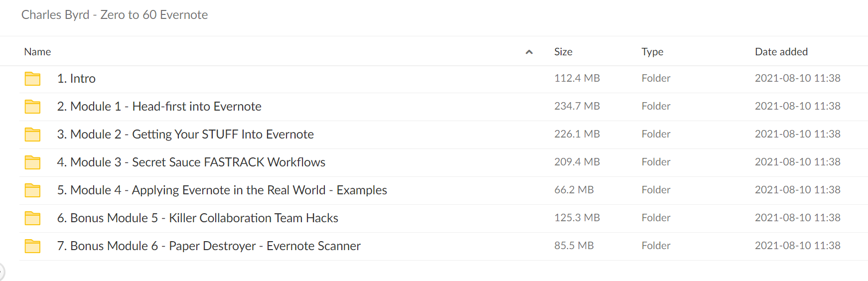Sort the list by Name column header
The image size is (868, 281).
click(37, 52)
